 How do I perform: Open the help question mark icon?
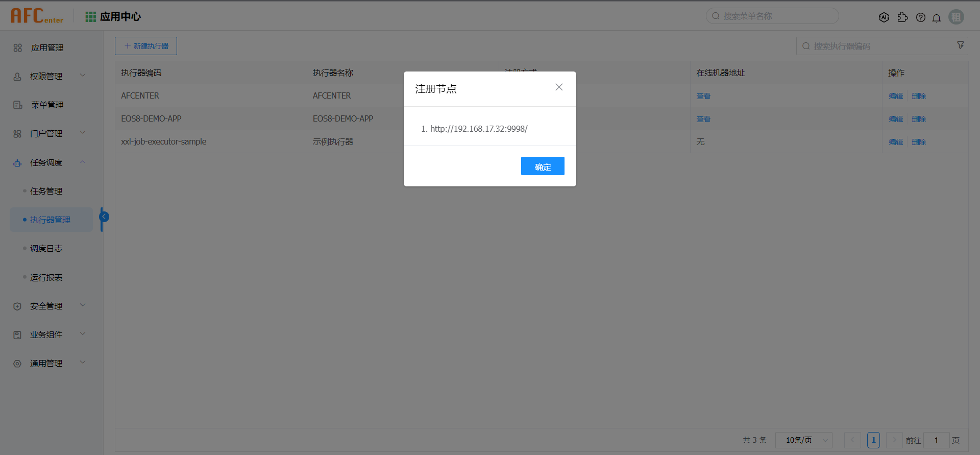click(920, 17)
